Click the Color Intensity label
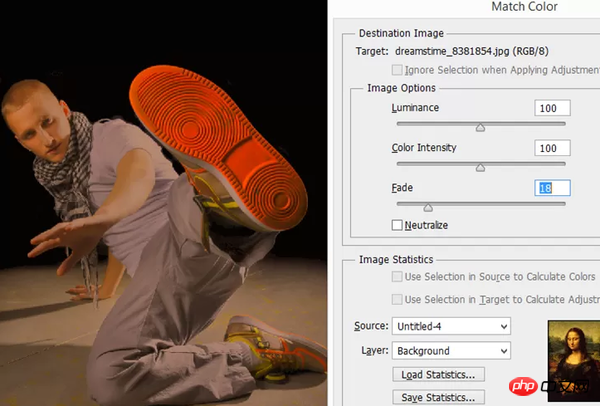 [424, 148]
